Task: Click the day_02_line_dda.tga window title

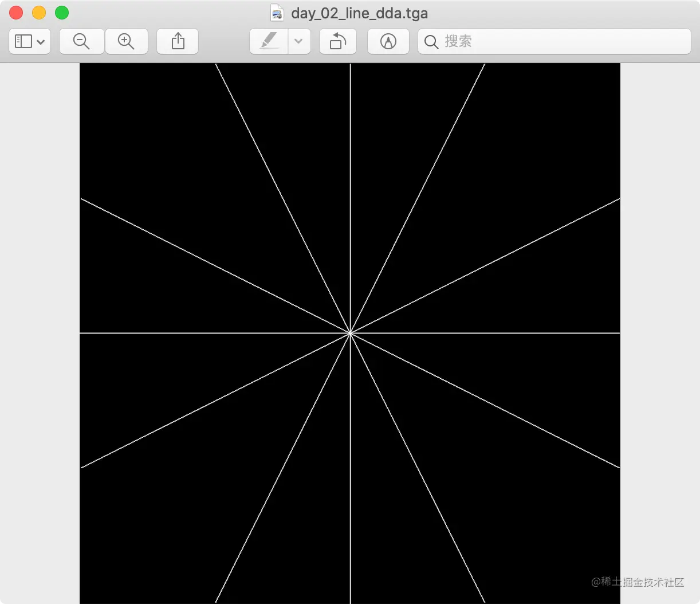Action: [359, 13]
